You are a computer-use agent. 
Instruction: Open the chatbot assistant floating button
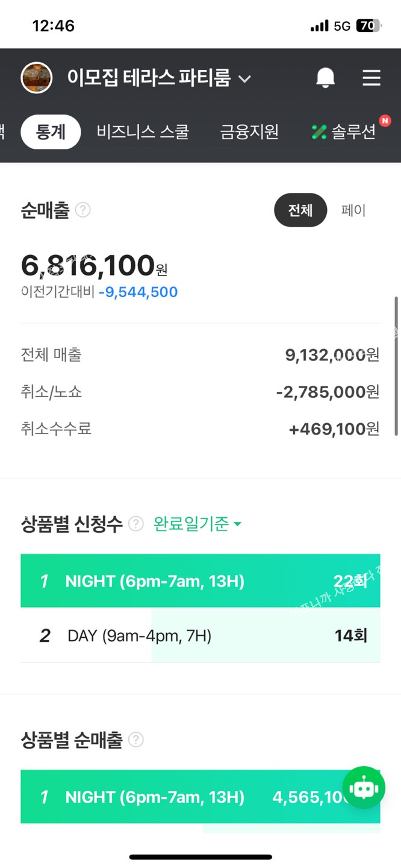[364, 787]
